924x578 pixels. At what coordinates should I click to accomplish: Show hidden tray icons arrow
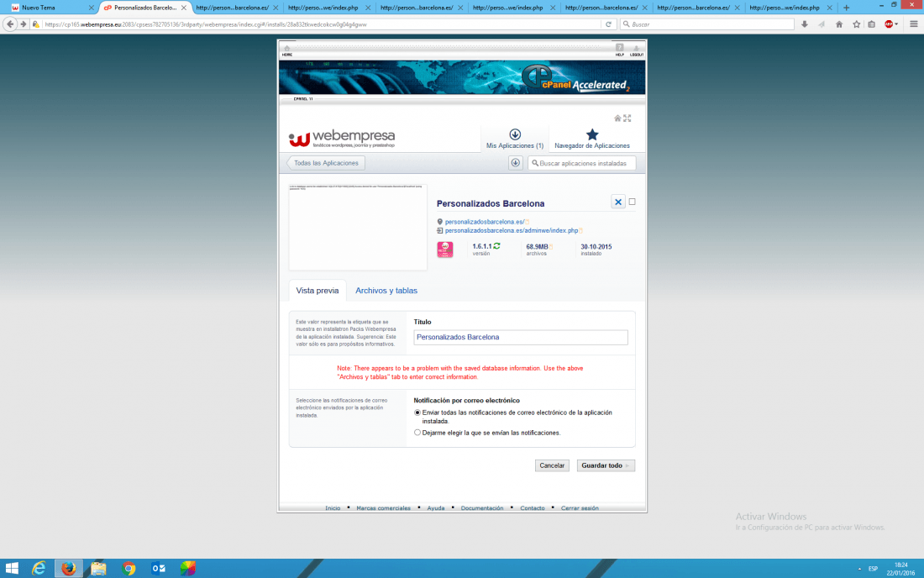[859, 569]
